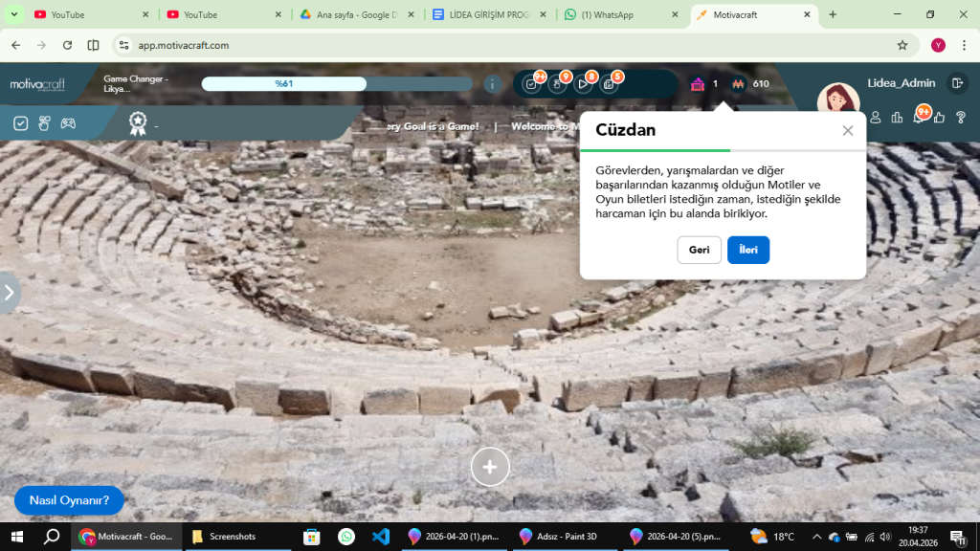Screen dimensions: 980x551
Task: Click the notification bell with 9+ badge
Action: pyautogui.click(x=919, y=118)
